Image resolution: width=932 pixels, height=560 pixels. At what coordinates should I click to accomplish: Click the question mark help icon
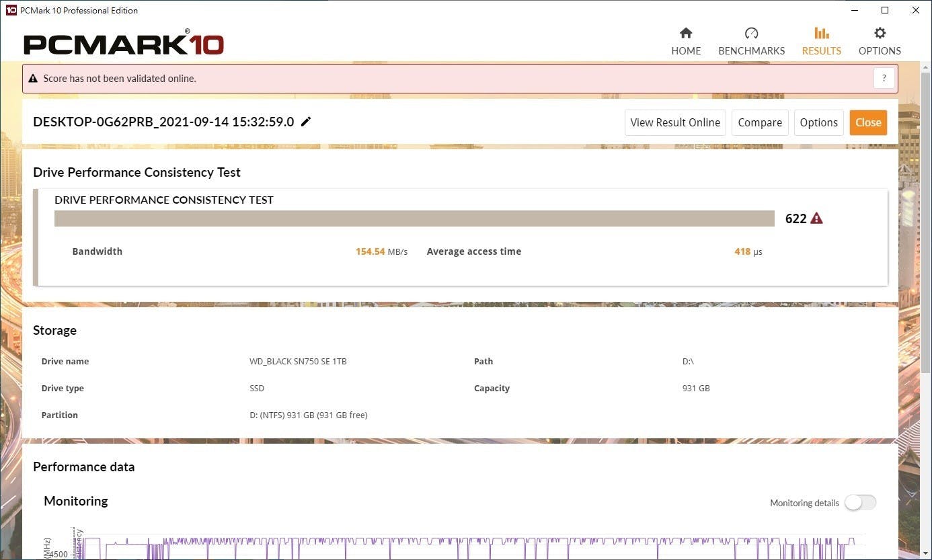tap(884, 79)
